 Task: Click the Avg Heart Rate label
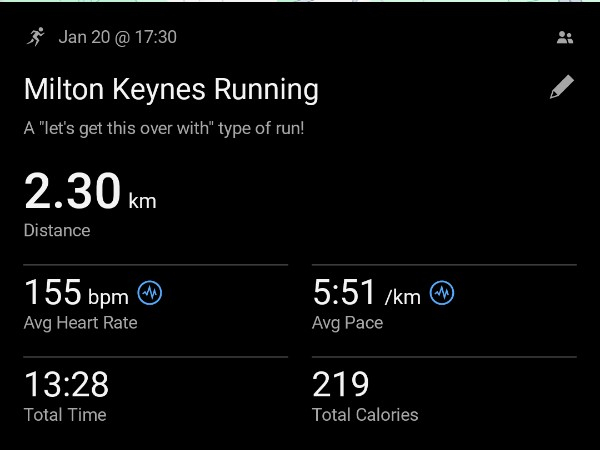(x=81, y=323)
